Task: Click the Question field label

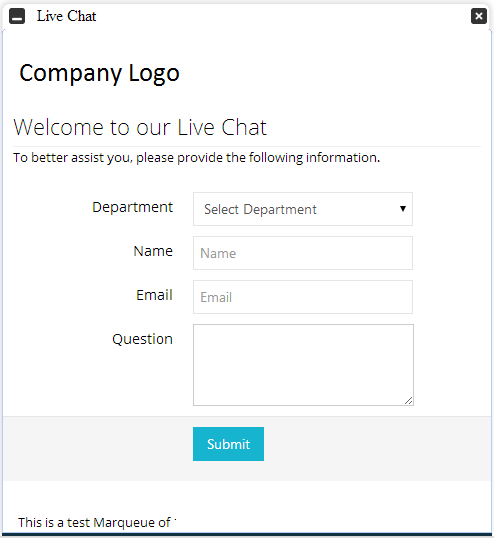Action: point(142,339)
